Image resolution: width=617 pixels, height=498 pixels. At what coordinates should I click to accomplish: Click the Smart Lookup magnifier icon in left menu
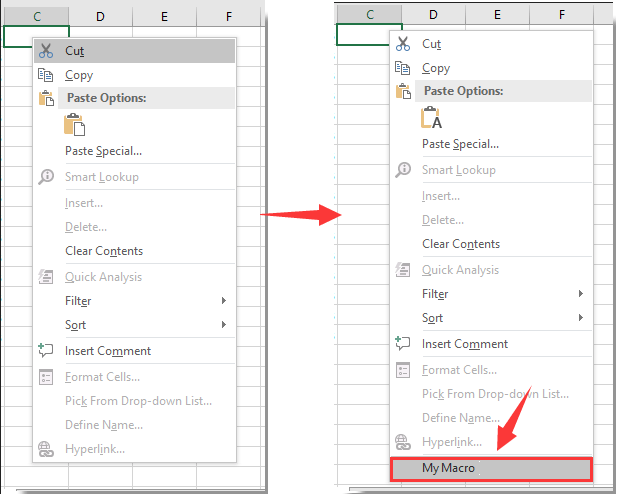pos(46,177)
